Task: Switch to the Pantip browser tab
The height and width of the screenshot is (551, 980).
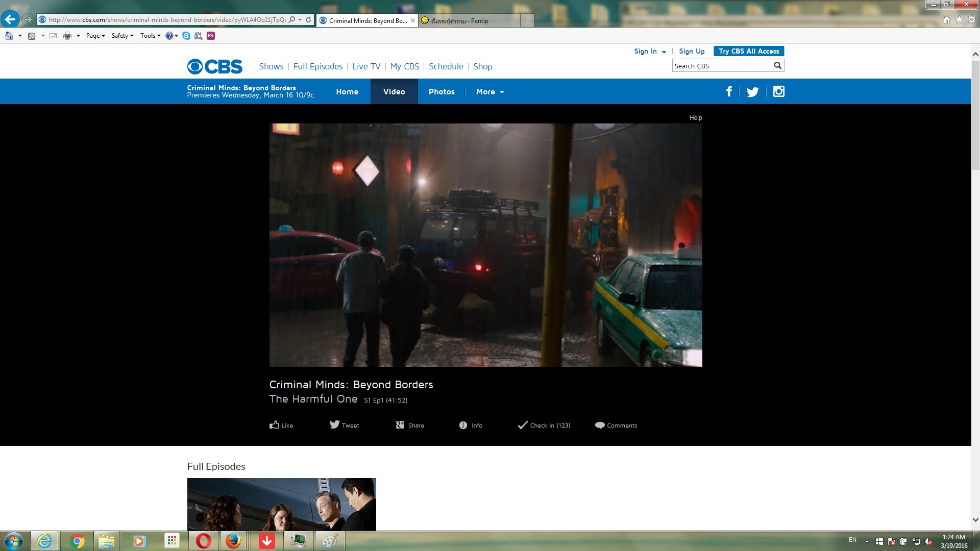Action: (470, 20)
